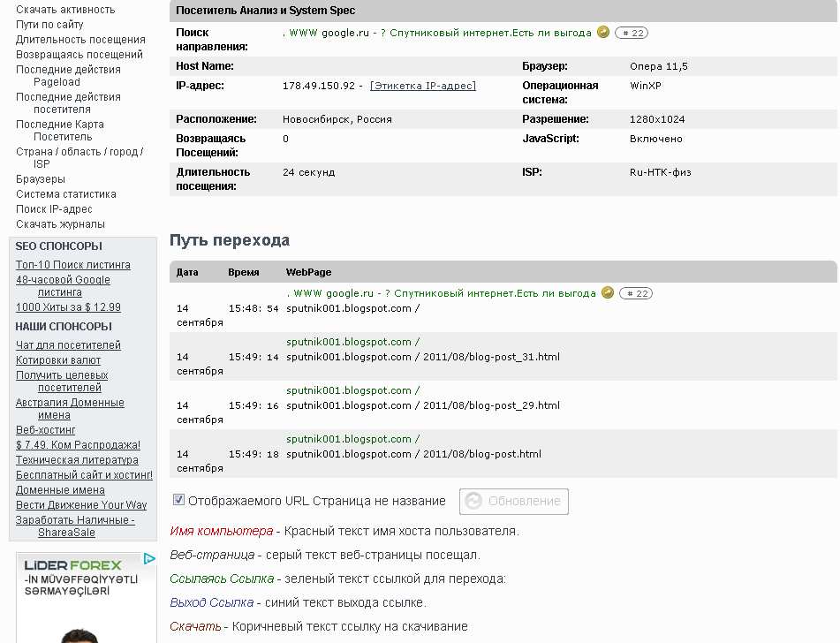Click the WebPage column header
This screenshot has height=643, width=840.
tap(308, 272)
